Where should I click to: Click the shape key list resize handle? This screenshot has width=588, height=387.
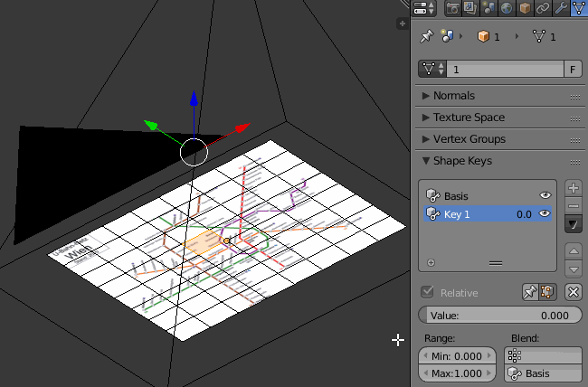496,263
